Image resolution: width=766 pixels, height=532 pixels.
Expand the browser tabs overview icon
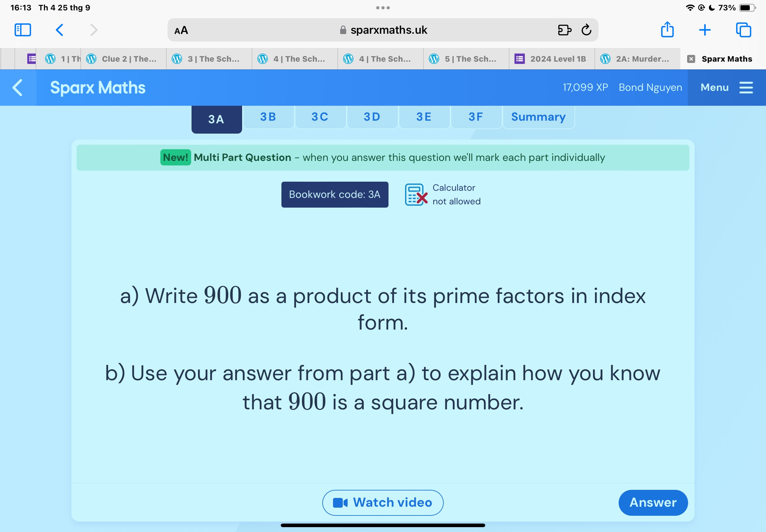click(745, 30)
